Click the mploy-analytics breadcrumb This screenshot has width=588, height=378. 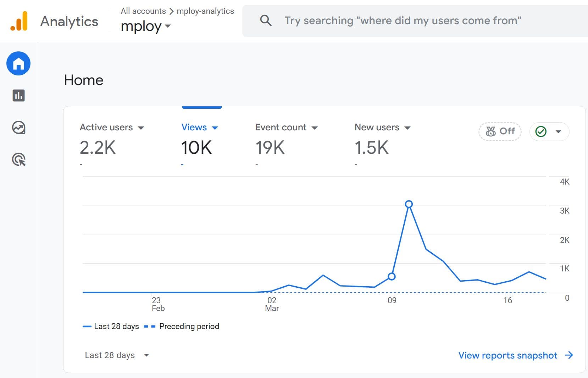(205, 11)
